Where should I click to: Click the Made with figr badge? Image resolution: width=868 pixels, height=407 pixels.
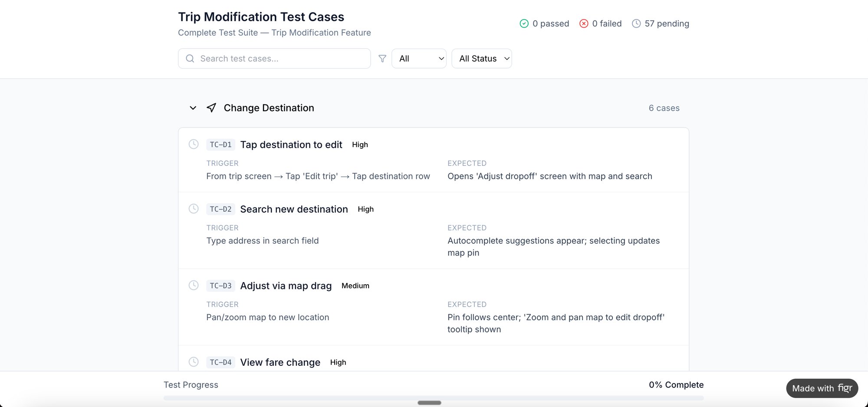coord(822,388)
